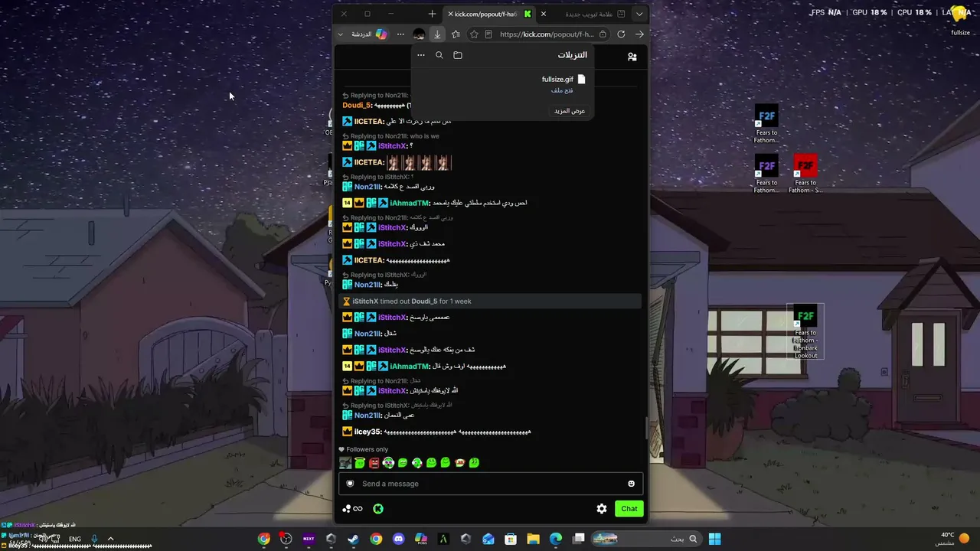Open chat settings gear icon

(602, 509)
